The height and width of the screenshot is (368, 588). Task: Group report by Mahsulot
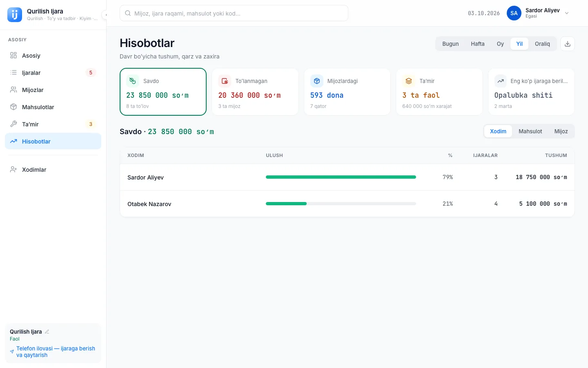coord(530,131)
